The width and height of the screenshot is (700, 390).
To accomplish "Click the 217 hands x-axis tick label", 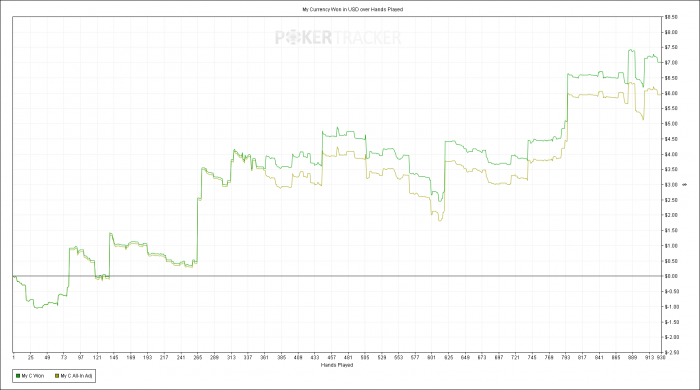I will point(164,358).
